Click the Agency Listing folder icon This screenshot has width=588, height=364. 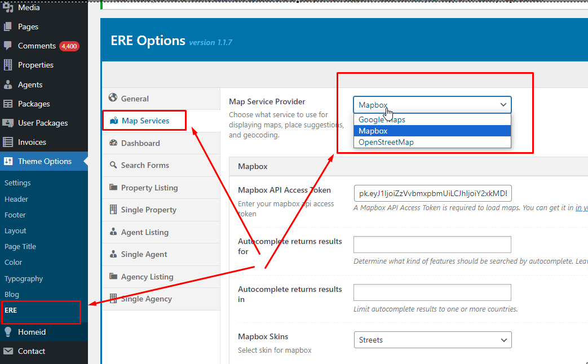[113, 276]
